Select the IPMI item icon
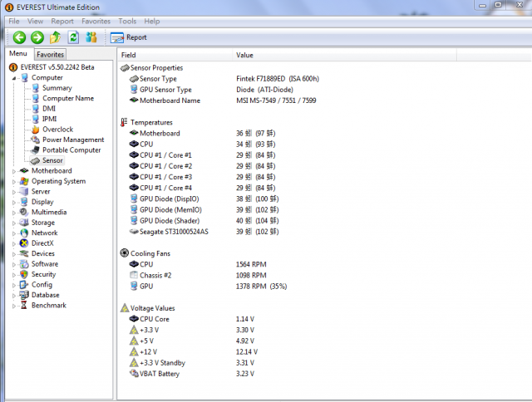Viewport: 532px width, 402px height. click(x=35, y=119)
